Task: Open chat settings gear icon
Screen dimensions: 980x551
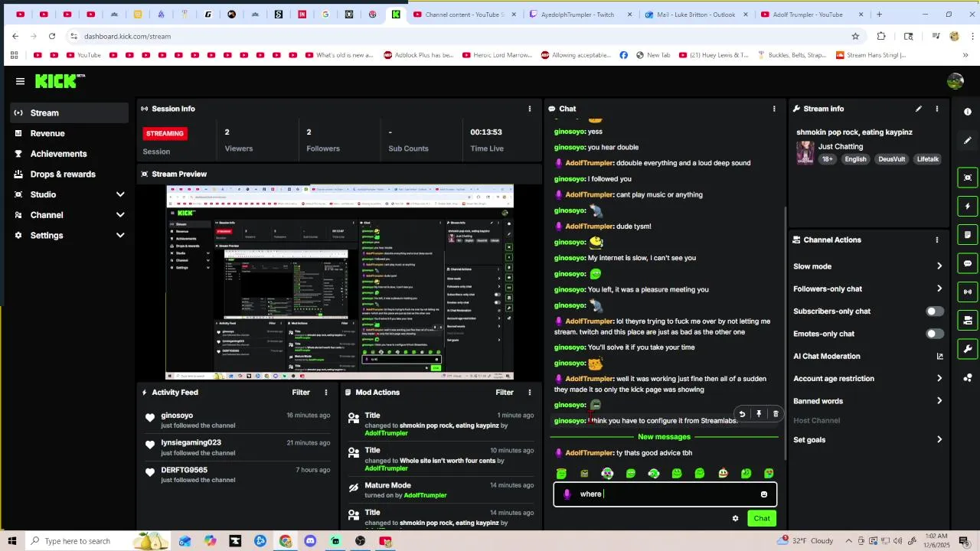Action: click(735, 518)
